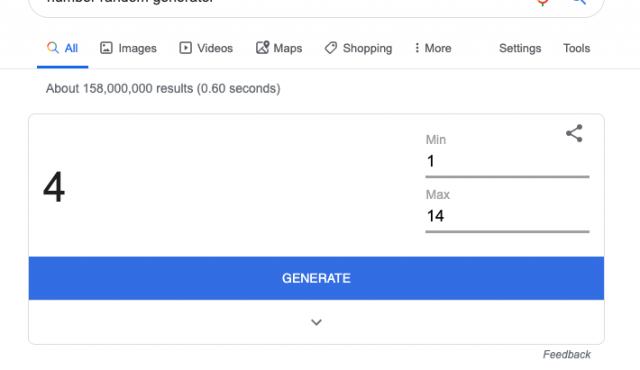Click the results count text
Viewport: 640px width, 370px height.
pos(163,89)
